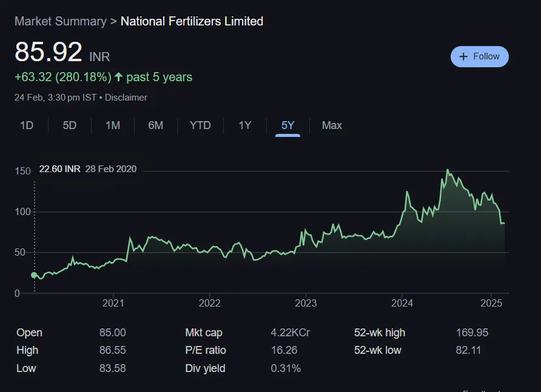Show the 1Y chart range
Screen dimensions: 541x392
click(x=245, y=125)
